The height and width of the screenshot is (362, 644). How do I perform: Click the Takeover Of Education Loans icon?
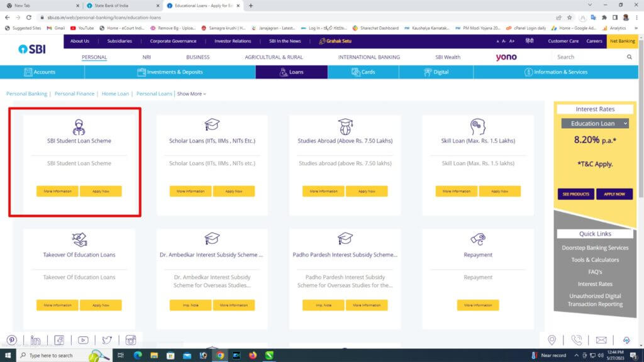pos(79,239)
